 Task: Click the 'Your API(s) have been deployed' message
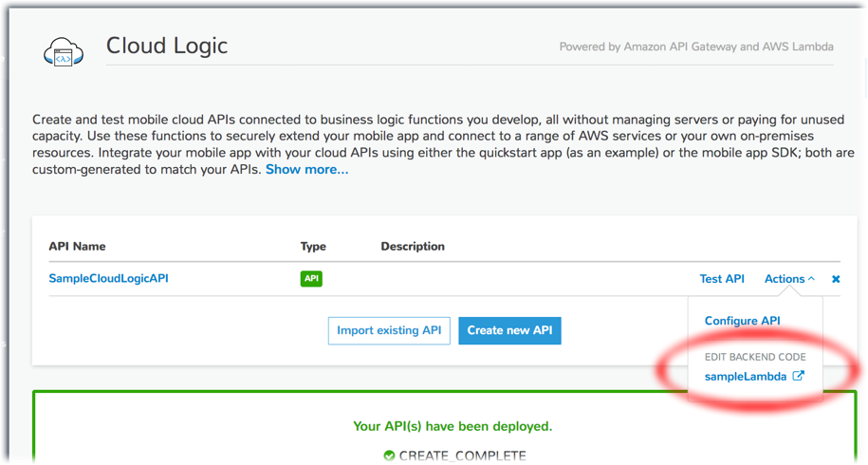pos(452,426)
